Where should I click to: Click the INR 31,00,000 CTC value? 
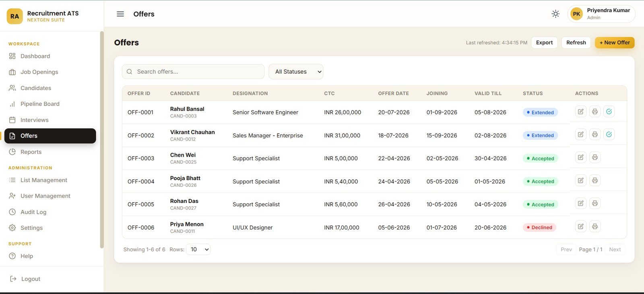[x=342, y=135]
